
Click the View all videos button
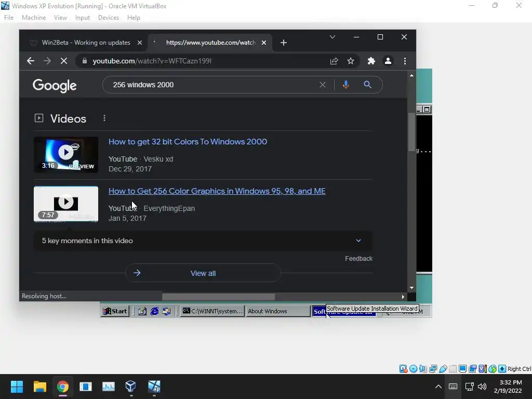(x=203, y=273)
